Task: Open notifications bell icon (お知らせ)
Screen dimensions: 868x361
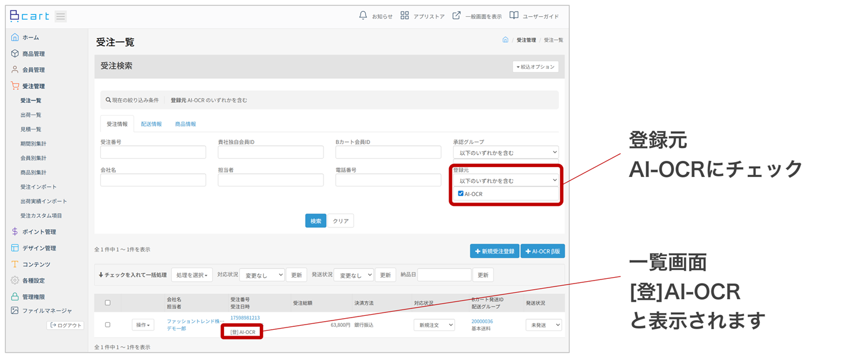Action: point(363,16)
